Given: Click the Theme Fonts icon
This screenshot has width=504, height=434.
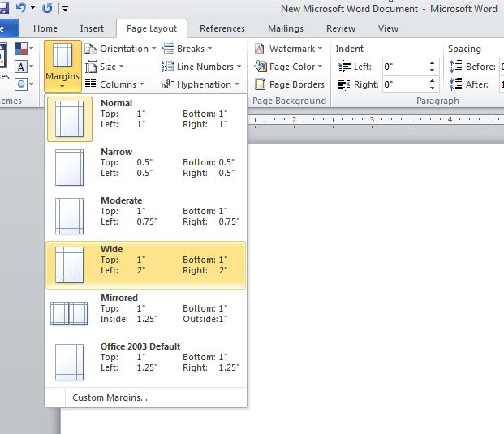Looking at the screenshot, I should point(21,67).
